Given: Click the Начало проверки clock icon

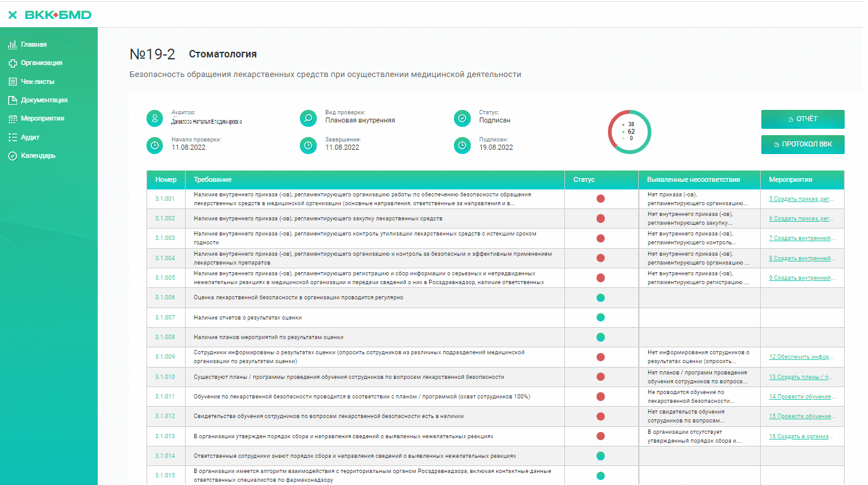Looking at the screenshot, I should 155,146.
